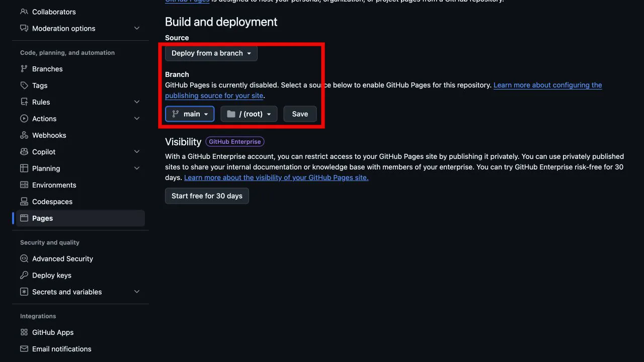This screenshot has width=644, height=362.
Task: Click the Collaborators people icon
Action: (24, 12)
